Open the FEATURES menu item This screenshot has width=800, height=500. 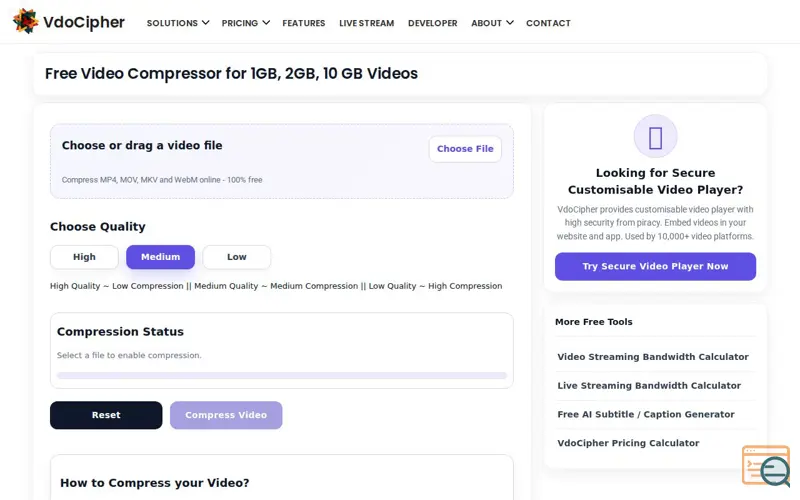coord(304,23)
